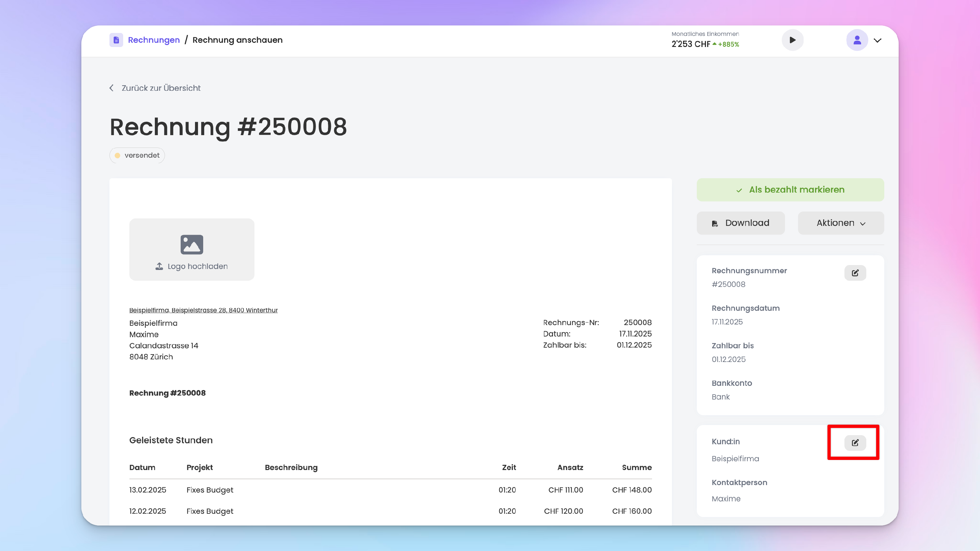Click the back arrow next to Zurück zur Übersicht
Screen dimensions: 980x551
(111, 88)
